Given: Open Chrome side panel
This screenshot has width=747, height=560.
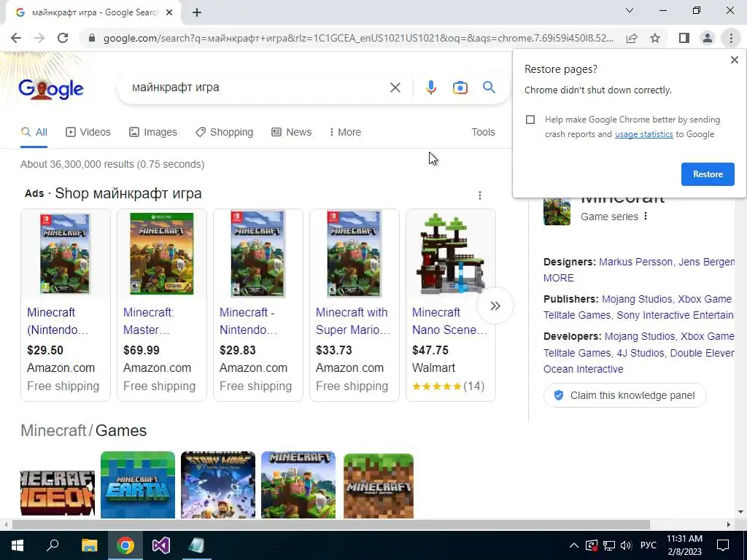Looking at the screenshot, I should click(x=684, y=38).
